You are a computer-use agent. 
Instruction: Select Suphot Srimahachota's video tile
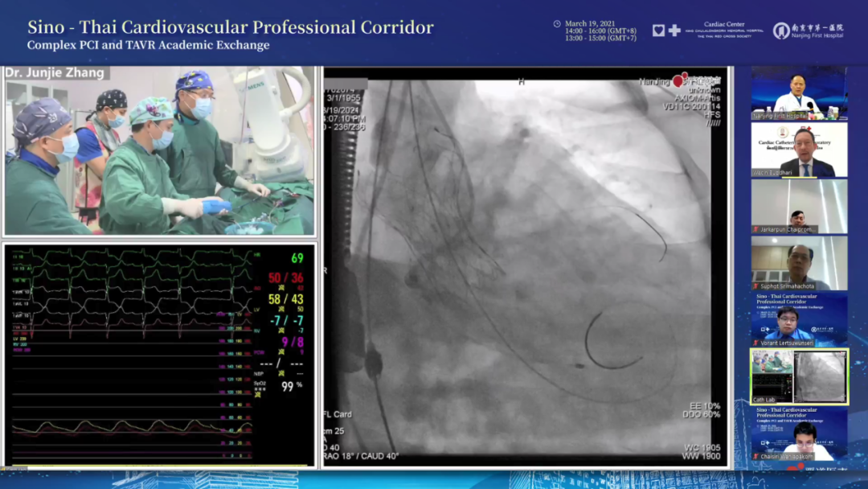click(x=799, y=262)
